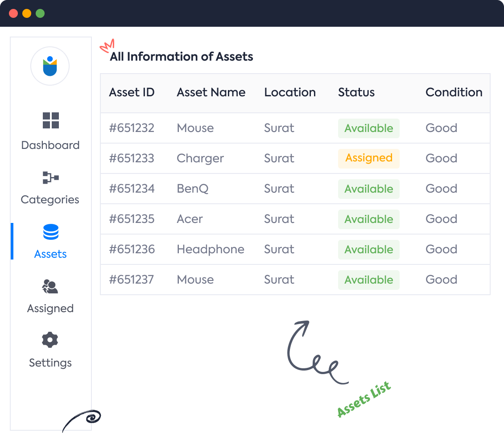The width and height of the screenshot is (504, 445).
Task: Toggle the Assigned status badge for Charger
Action: (369, 158)
